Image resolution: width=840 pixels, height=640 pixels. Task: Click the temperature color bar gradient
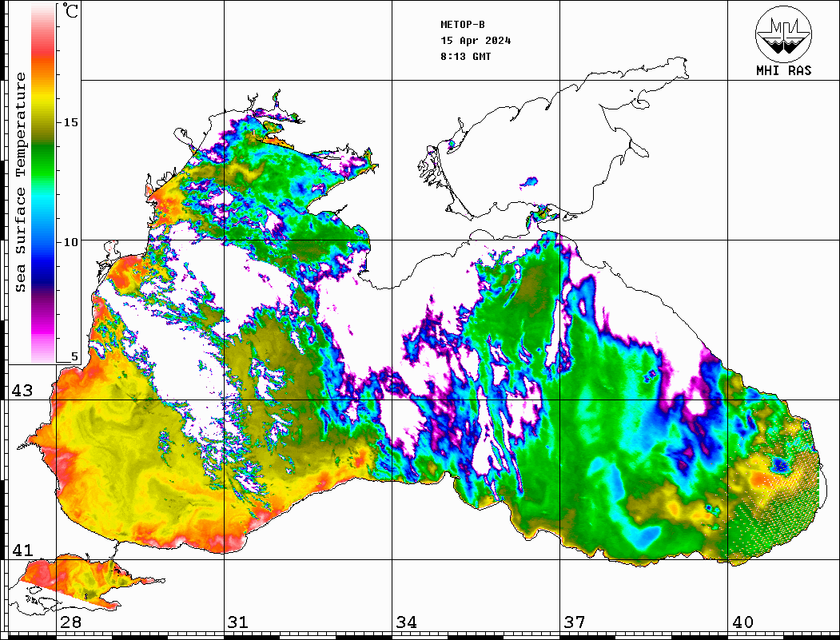[x=43, y=183]
